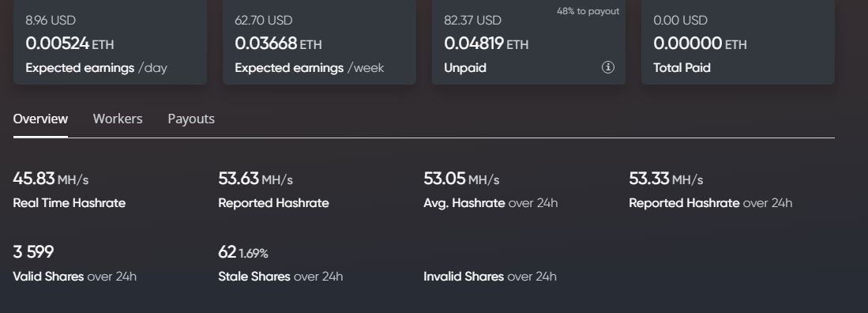Click the 1.69% stale share percentage
The height and width of the screenshot is (313, 868).
click(x=254, y=254)
